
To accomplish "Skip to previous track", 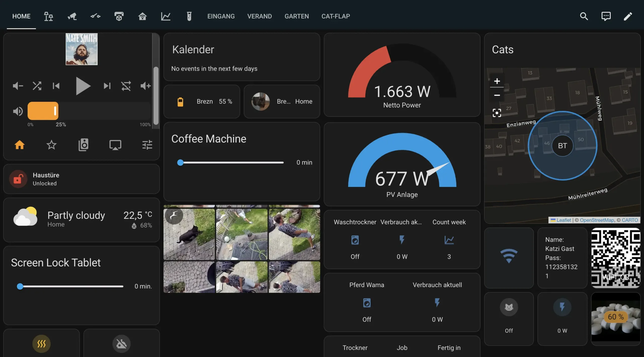I will pos(56,86).
